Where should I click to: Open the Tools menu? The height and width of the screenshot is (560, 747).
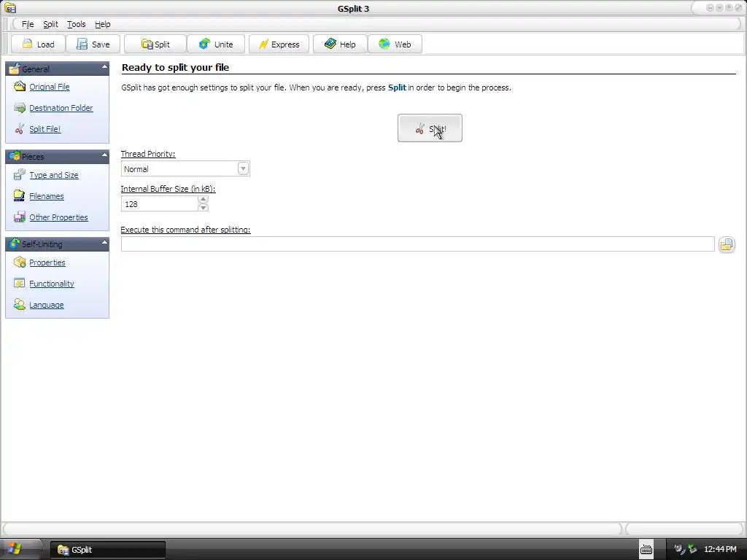[x=76, y=24]
